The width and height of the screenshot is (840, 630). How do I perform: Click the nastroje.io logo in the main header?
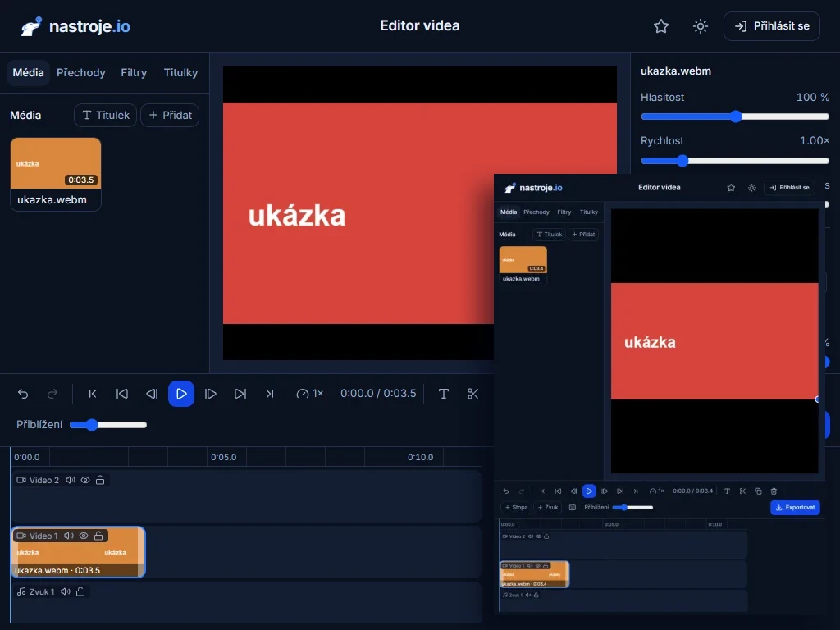pyautogui.click(x=75, y=26)
